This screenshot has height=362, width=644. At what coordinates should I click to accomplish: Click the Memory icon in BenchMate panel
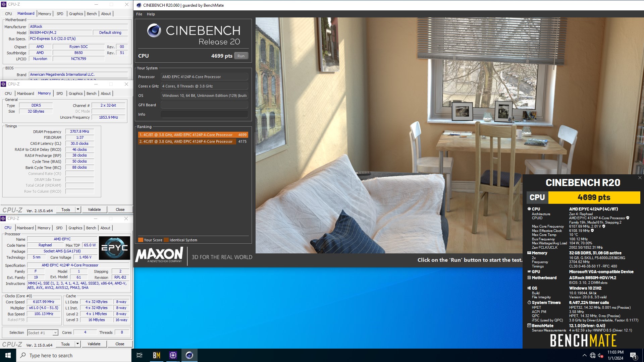(529, 253)
